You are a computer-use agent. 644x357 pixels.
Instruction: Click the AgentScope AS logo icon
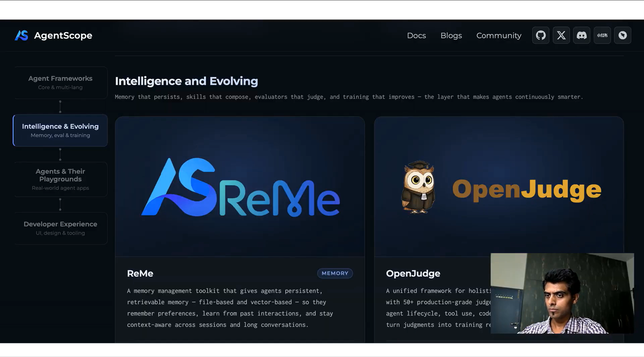click(22, 35)
